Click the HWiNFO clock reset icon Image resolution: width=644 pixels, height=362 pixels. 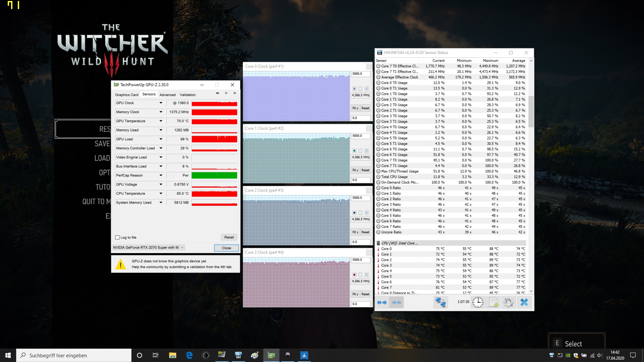pos(478,302)
